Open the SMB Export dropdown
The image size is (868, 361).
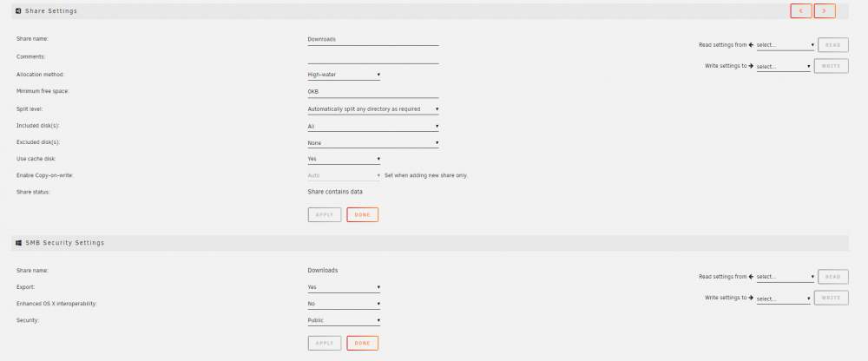[344, 287]
